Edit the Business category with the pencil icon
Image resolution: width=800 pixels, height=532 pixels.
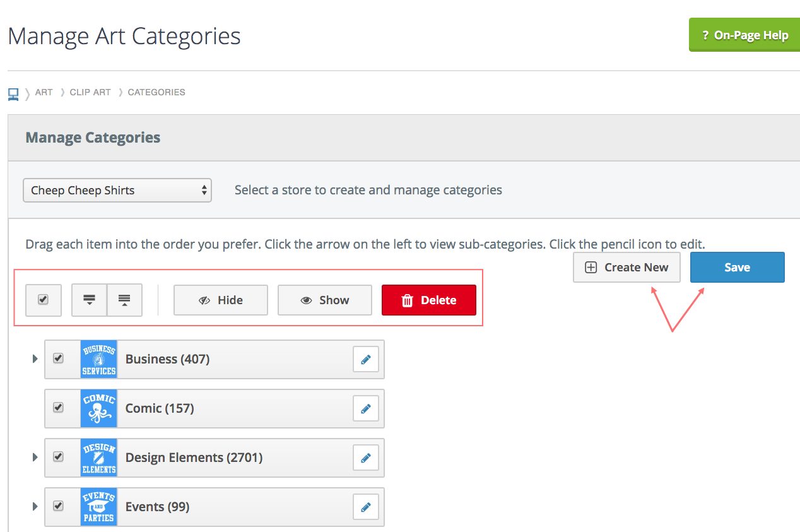click(366, 358)
